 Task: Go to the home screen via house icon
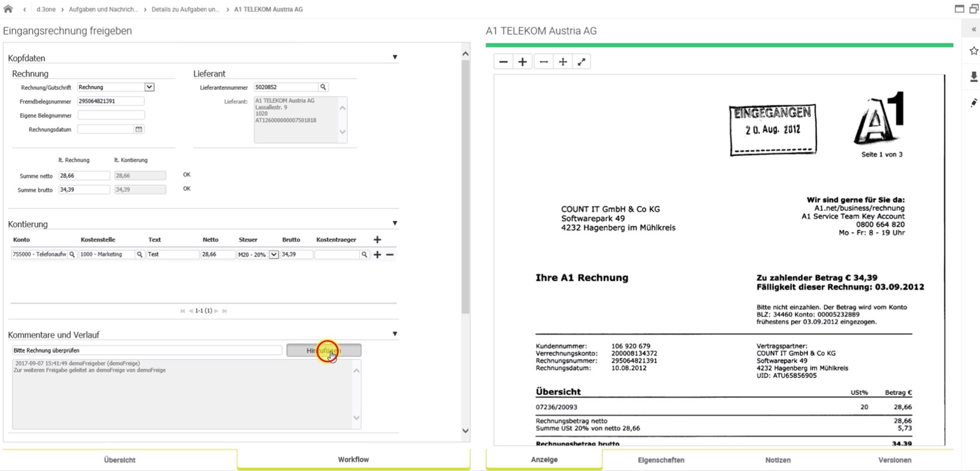click(x=8, y=9)
